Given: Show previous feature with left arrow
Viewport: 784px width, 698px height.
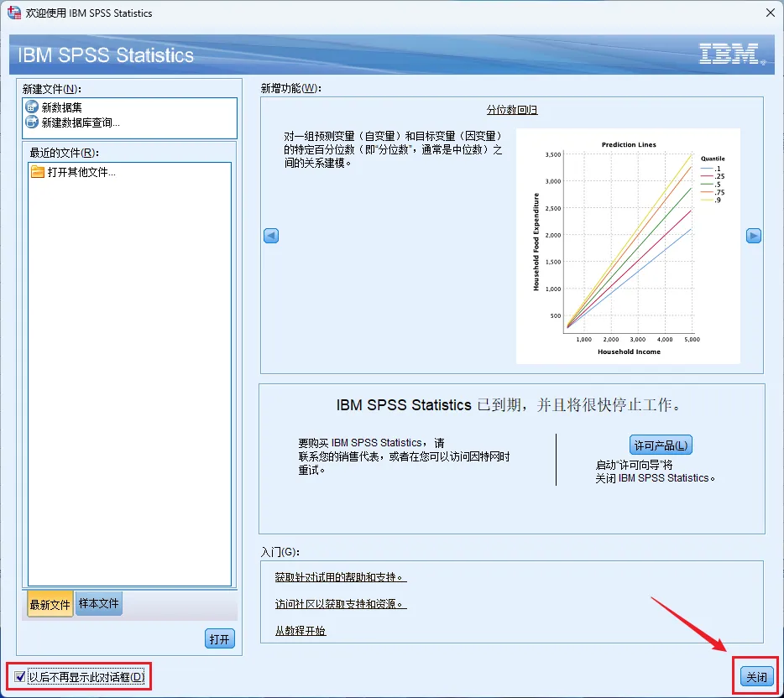Looking at the screenshot, I should (271, 236).
